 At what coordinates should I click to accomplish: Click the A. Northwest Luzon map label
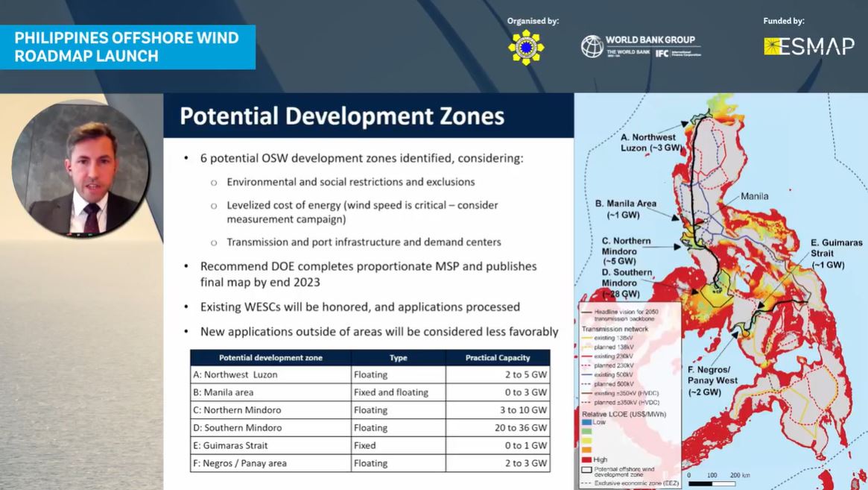click(651, 142)
